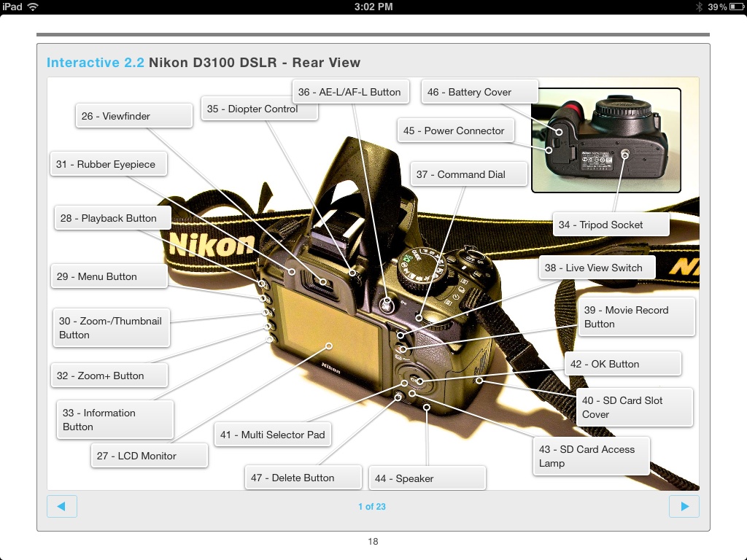Tap the '47 - Delete Button' label

click(x=303, y=478)
